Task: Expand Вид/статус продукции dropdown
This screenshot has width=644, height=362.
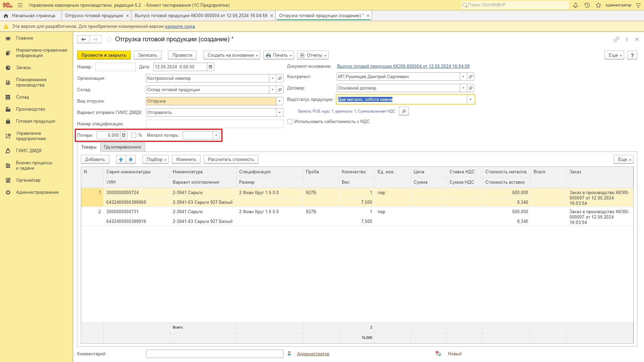Action: 471,100
